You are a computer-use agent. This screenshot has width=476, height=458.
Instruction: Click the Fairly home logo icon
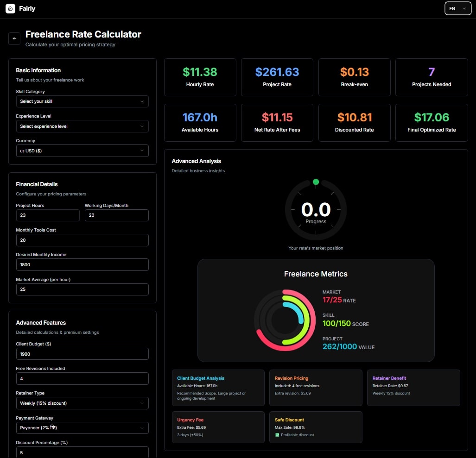point(10,8)
